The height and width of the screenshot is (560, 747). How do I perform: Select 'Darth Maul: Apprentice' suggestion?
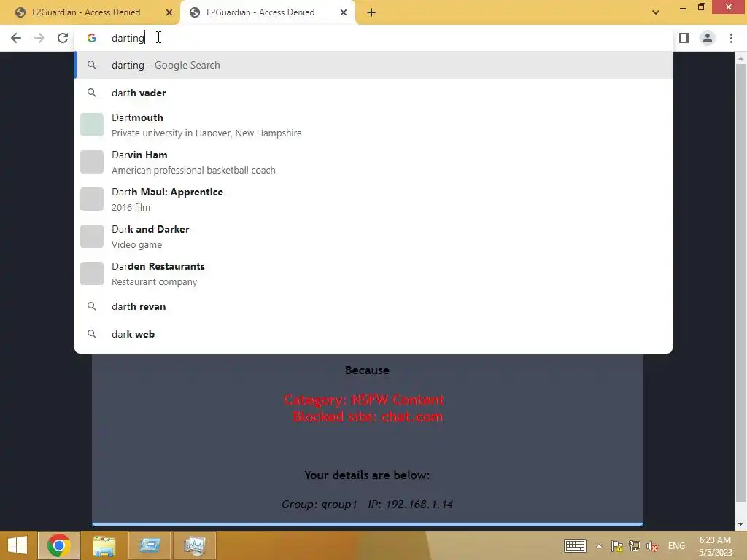[x=373, y=199]
